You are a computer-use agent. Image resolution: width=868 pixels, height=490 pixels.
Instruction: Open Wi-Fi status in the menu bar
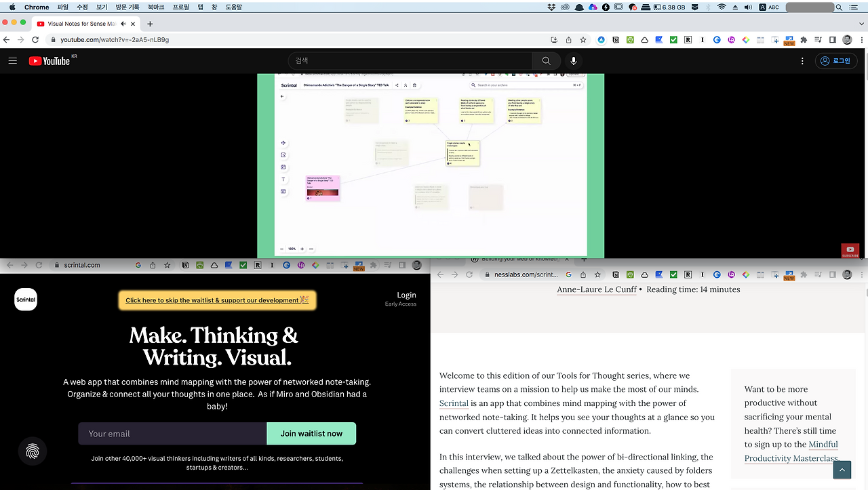coord(722,7)
